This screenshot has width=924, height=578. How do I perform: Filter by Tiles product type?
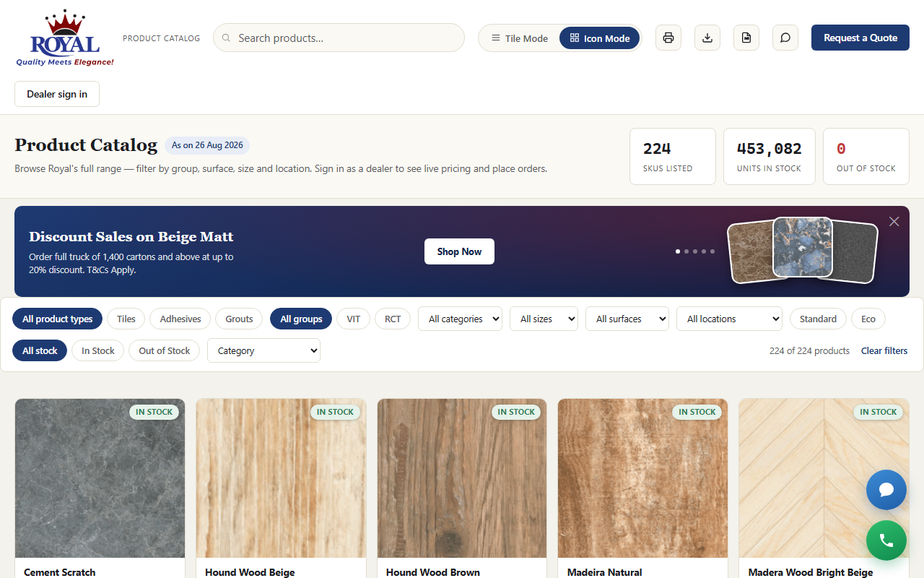tap(126, 319)
